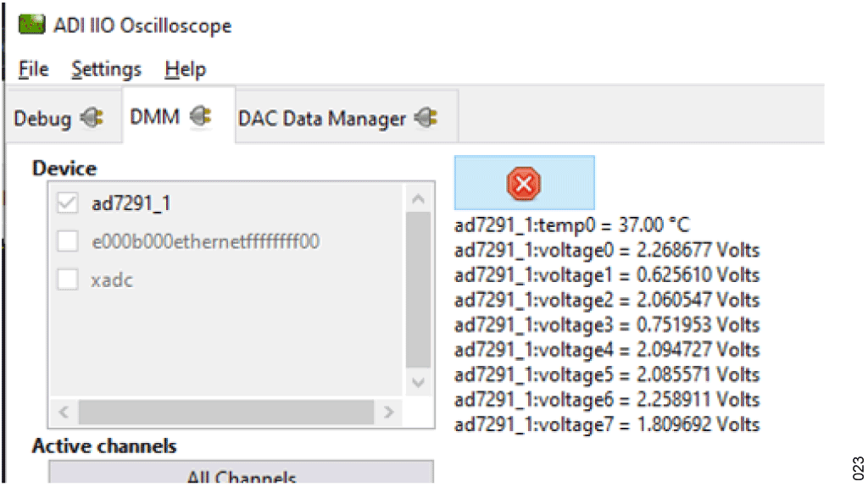Screen dimensions: 868x487
Task: Click the device list scroll-up arrow
Action: (x=419, y=198)
